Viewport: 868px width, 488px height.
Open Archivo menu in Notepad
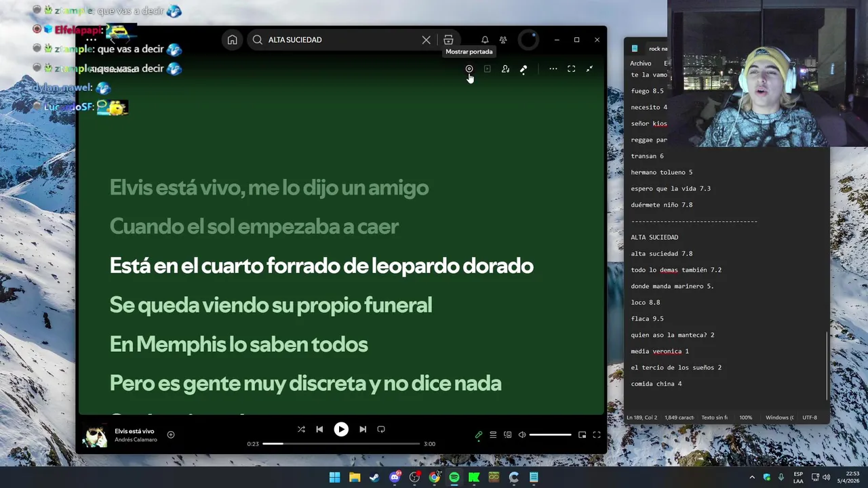click(x=640, y=63)
